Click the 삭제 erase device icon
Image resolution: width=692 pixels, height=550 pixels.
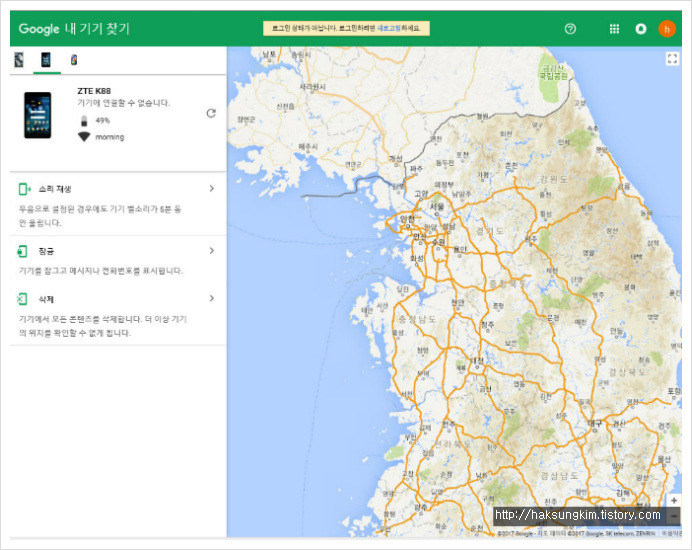coord(22,299)
